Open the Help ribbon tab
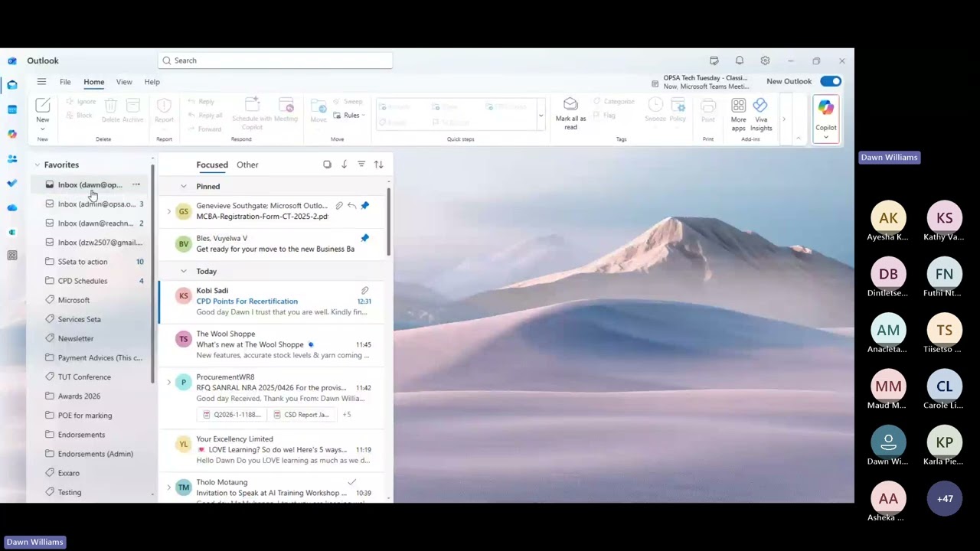Screen dimensions: 980x551 coord(152,82)
